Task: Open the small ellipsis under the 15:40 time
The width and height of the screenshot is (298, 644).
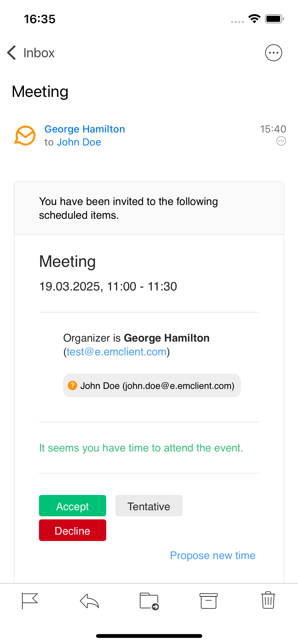Action: (281, 141)
